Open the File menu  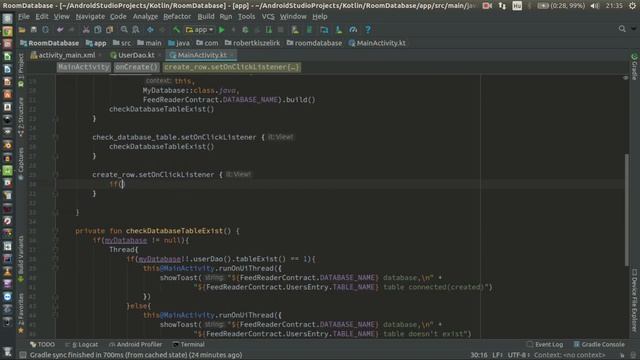[x=24, y=17]
